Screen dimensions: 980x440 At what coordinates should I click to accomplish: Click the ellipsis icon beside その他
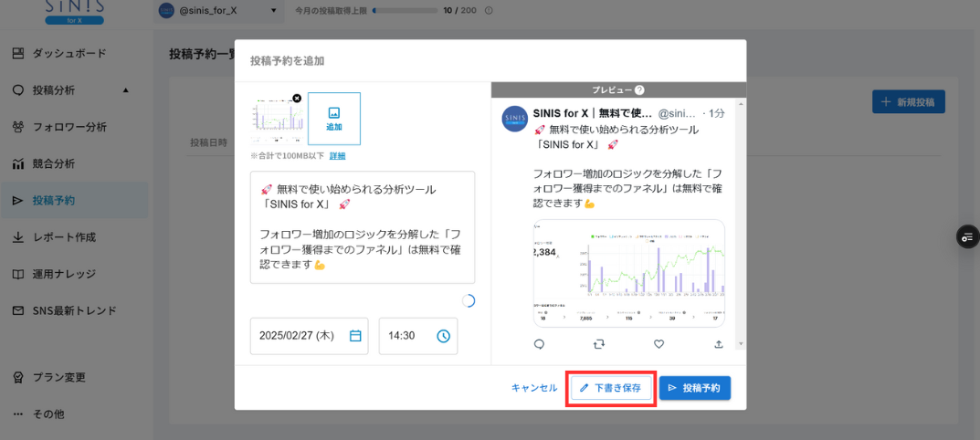pyautogui.click(x=18, y=414)
